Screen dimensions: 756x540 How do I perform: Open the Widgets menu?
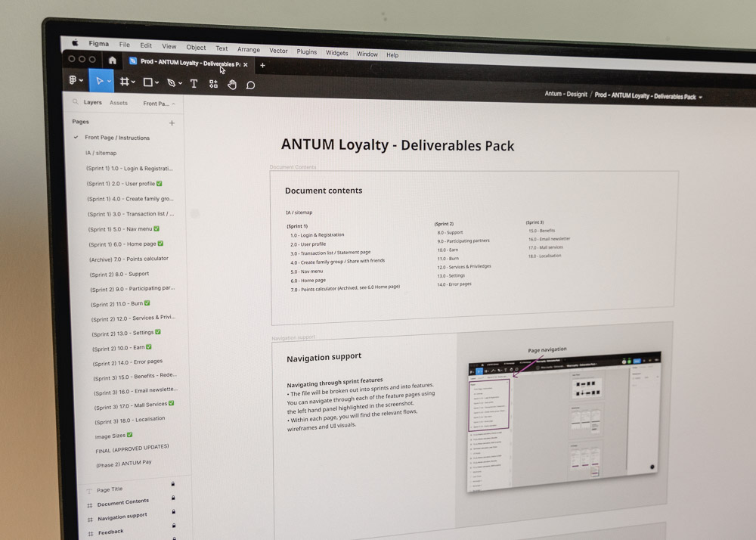pos(336,53)
